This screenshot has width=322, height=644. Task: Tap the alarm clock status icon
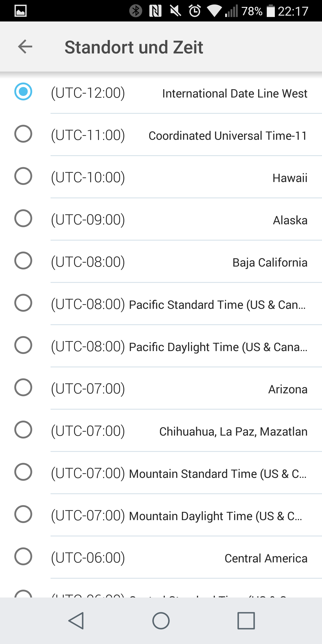pyautogui.click(x=195, y=11)
